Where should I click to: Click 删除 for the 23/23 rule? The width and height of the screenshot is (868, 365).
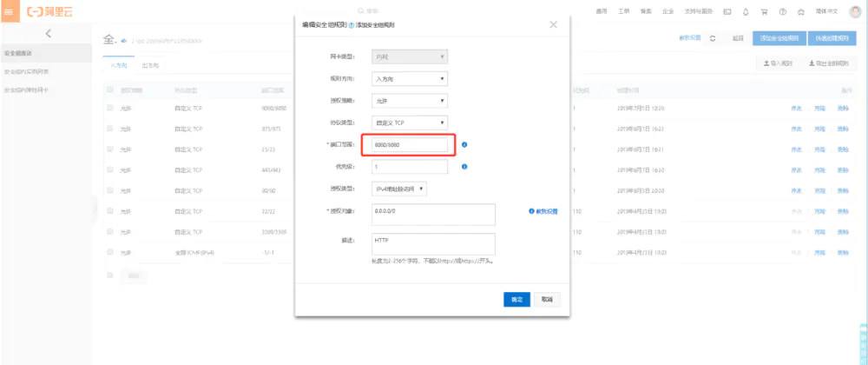point(843,149)
